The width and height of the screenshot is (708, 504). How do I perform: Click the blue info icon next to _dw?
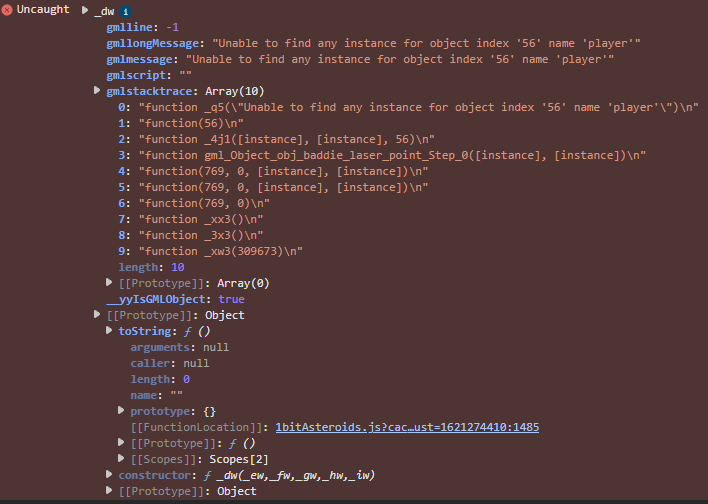[124, 10]
